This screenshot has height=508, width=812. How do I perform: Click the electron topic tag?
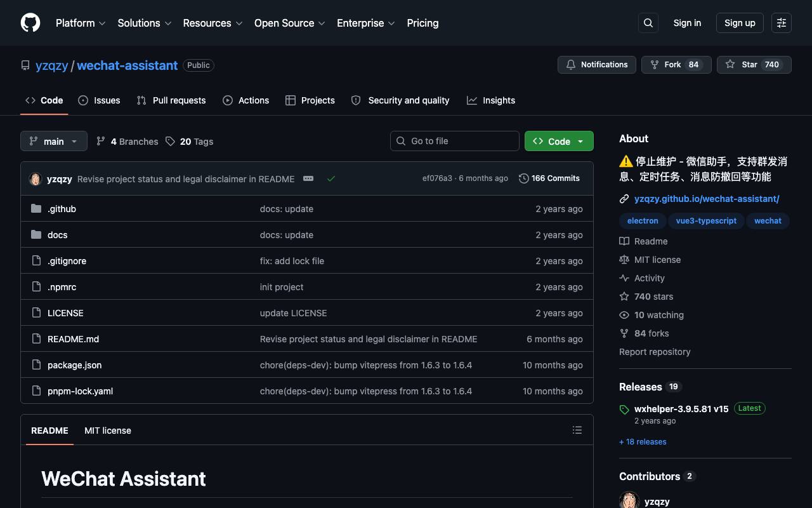pyautogui.click(x=643, y=221)
